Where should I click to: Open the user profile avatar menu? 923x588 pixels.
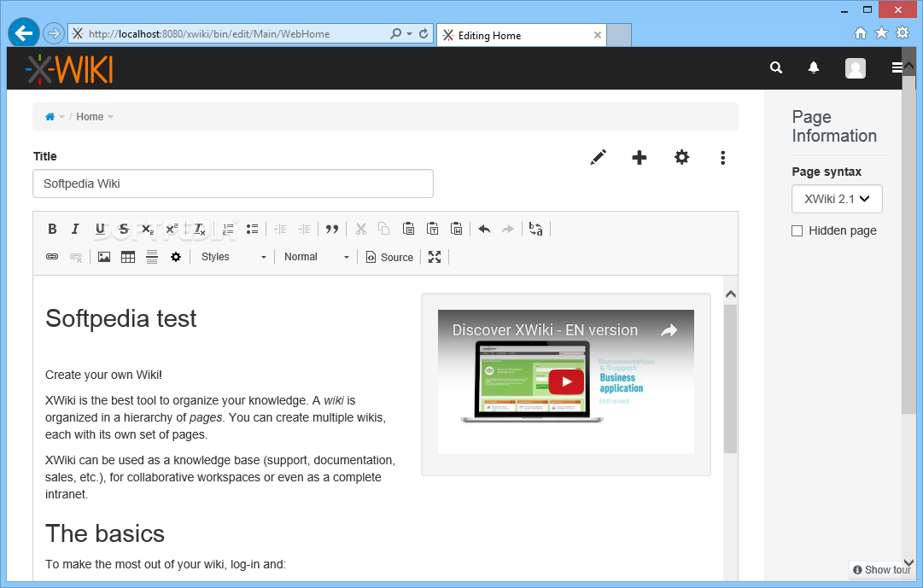(856, 68)
